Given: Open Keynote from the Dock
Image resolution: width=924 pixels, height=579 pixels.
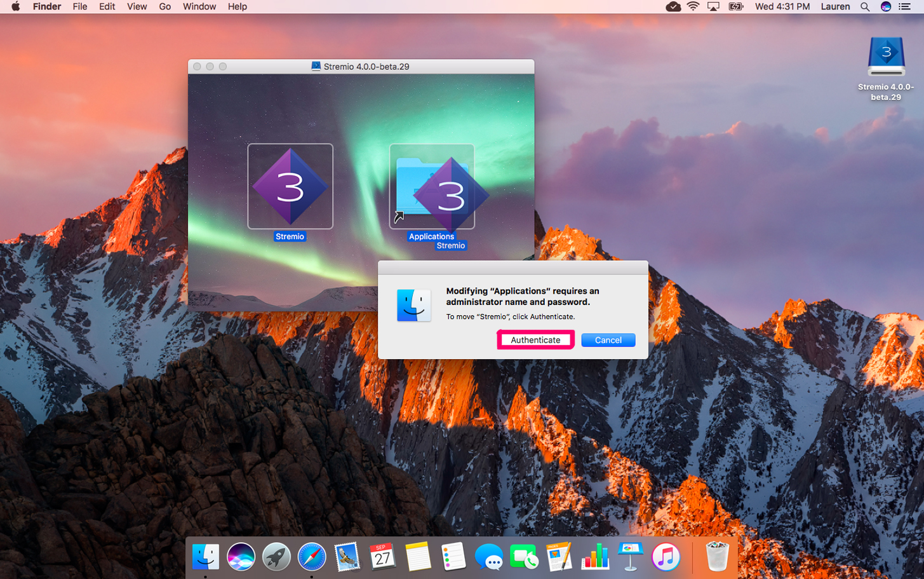Looking at the screenshot, I should click(630, 557).
